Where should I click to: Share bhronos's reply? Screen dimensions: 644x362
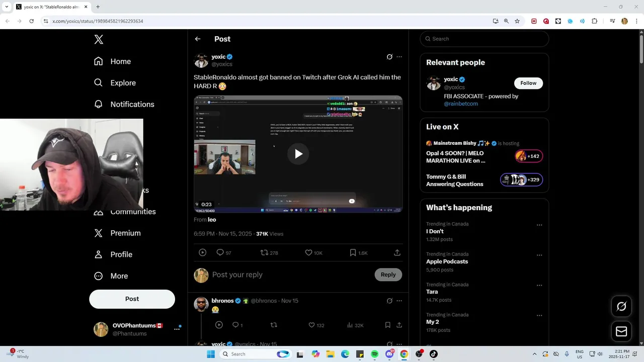399,325
